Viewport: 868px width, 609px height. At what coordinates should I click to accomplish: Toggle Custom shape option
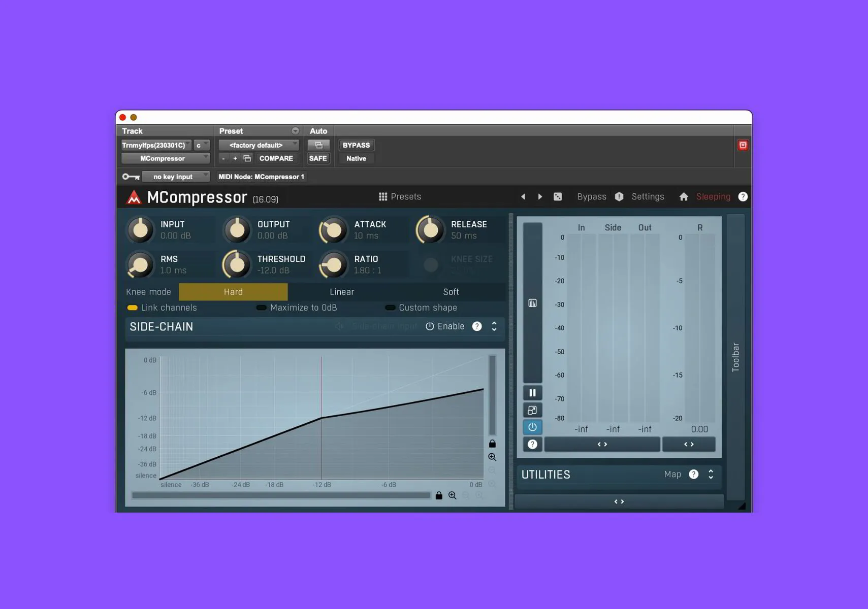click(390, 308)
